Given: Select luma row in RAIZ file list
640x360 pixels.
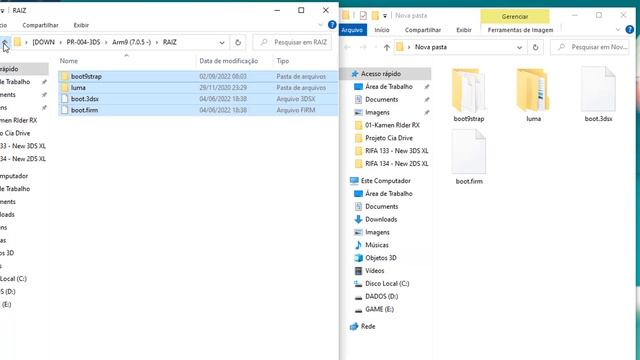Looking at the screenshot, I should tap(198, 88).
